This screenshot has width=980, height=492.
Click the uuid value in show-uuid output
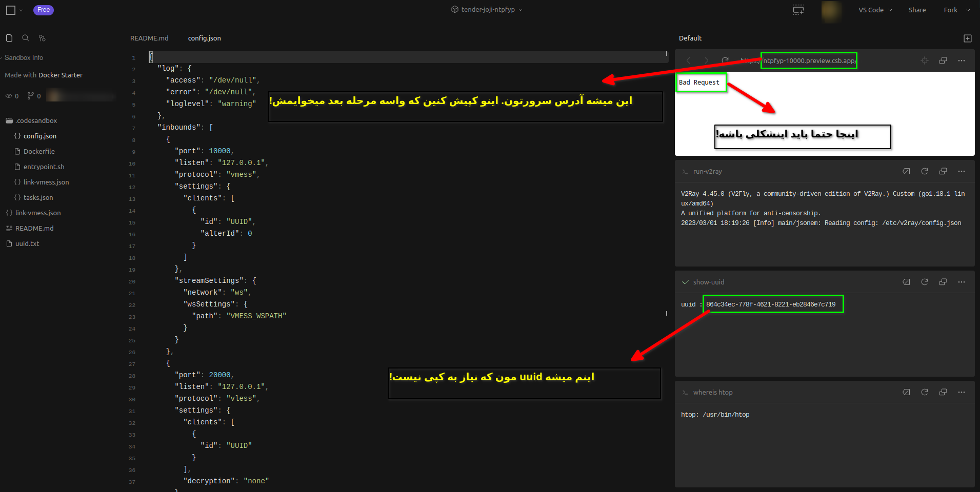point(771,304)
